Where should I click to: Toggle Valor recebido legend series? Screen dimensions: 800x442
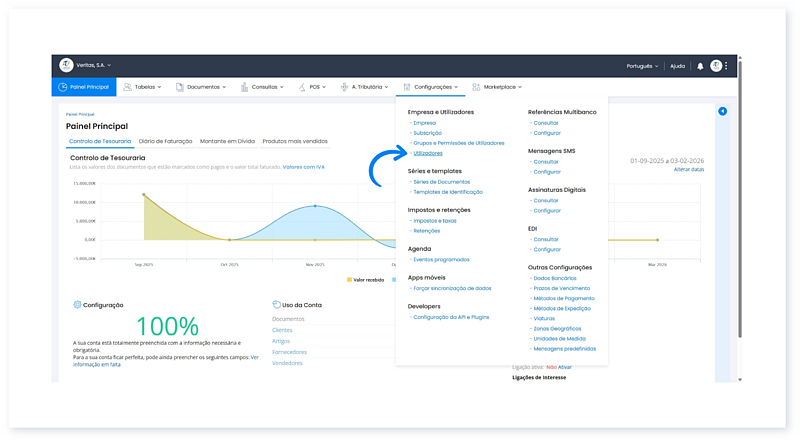366,280
